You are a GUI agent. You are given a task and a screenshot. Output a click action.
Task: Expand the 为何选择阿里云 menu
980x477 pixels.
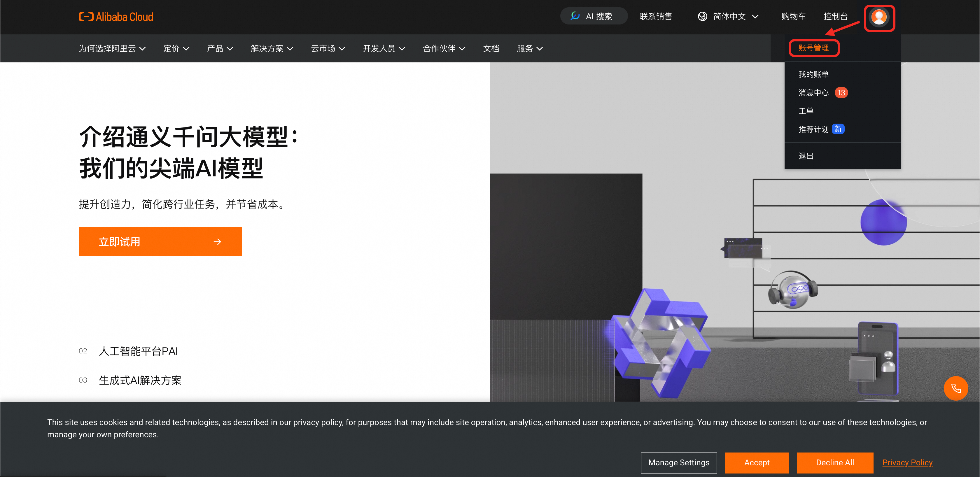coord(112,48)
